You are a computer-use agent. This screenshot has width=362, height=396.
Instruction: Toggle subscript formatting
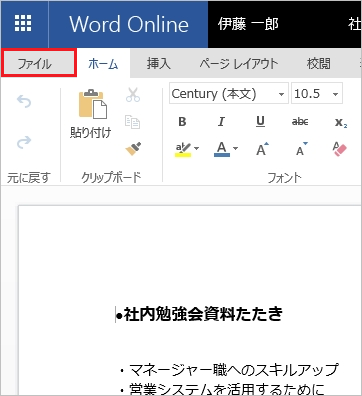pos(341,122)
